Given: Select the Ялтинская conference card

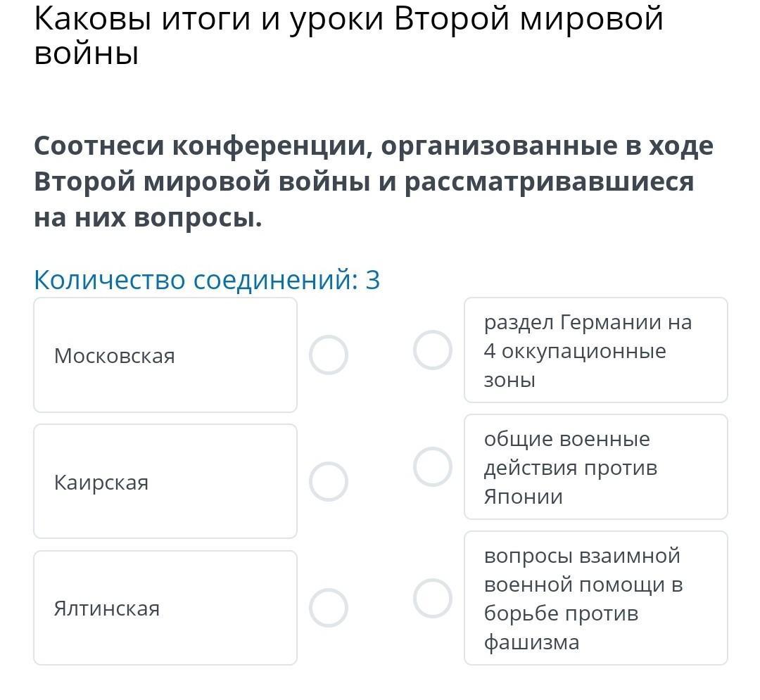Looking at the screenshot, I should point(165,608).
